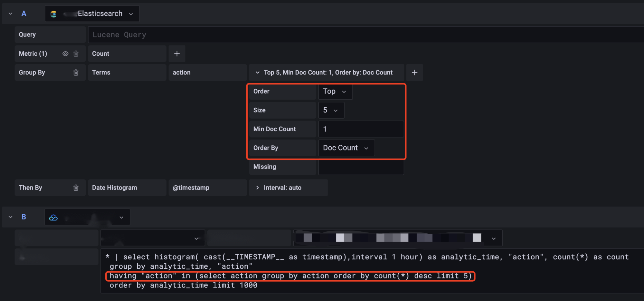Screen dimensions: 644x301
Task: Select query name A
Action: (x=24, y=14)
